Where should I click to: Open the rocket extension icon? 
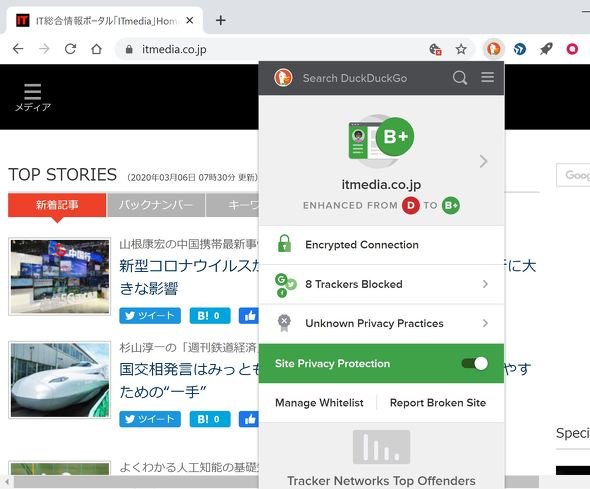546,49
